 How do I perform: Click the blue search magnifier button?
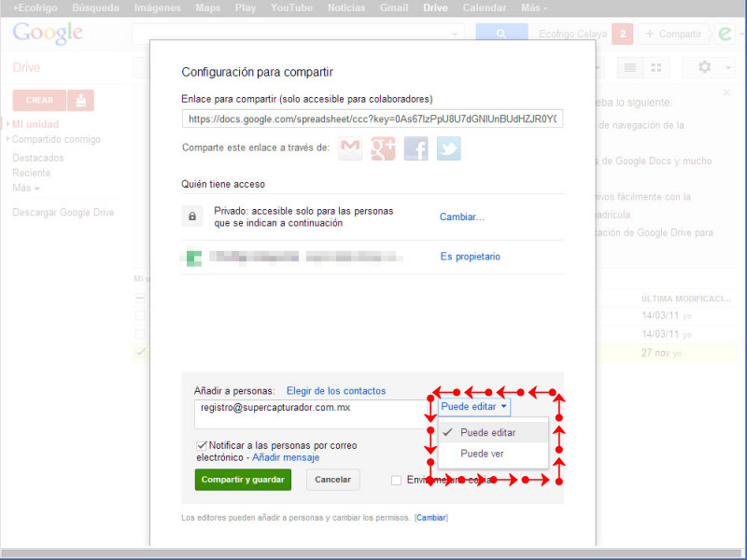501,34
